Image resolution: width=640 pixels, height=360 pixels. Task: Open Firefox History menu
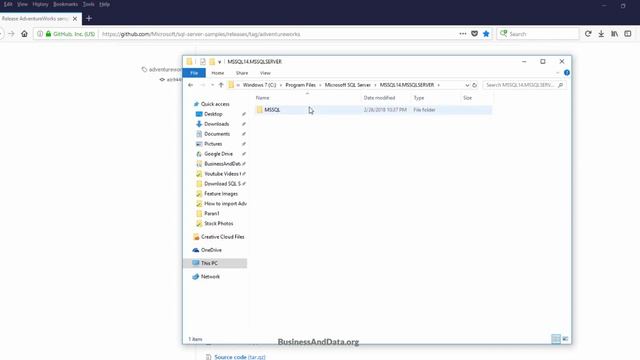click(40, 4)
